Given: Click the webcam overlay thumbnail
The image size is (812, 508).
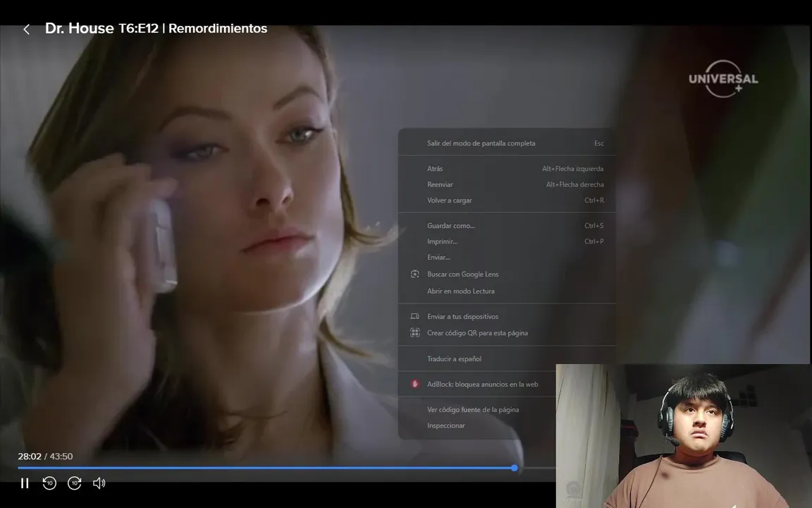Looking at the screenshot, I should click(684, 436).
